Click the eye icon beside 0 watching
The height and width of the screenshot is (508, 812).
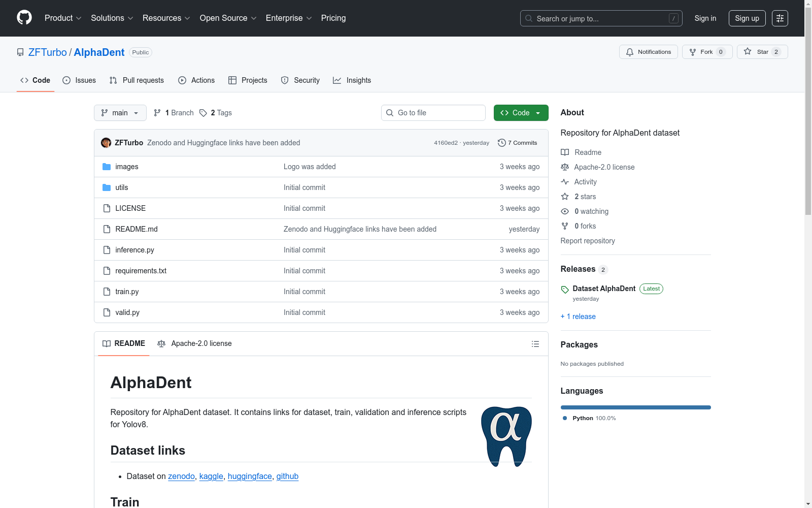pos(565,211)
